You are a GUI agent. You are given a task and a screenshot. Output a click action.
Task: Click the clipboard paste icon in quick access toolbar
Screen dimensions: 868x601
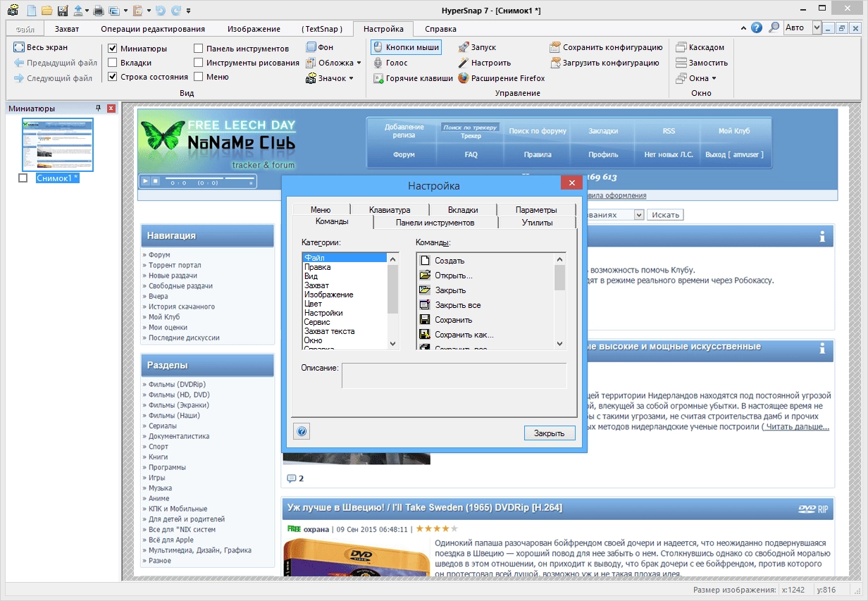(x=137, y=10)
